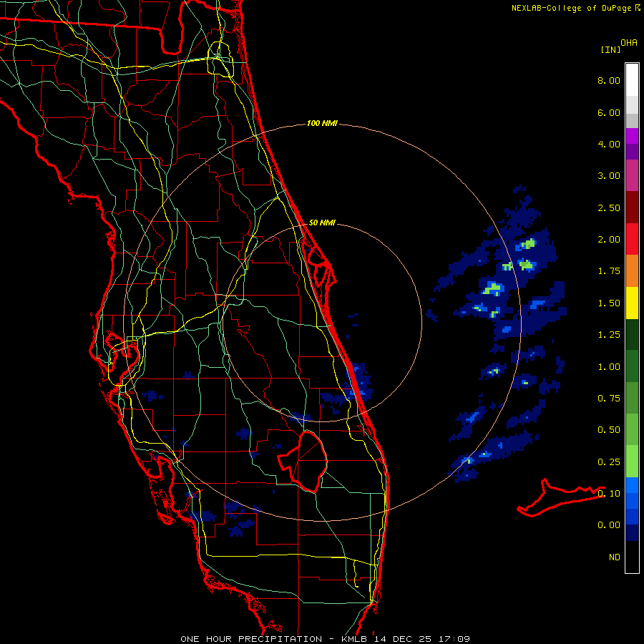
Task: Click the 1.75 legend value
Action: click(609, 271)
